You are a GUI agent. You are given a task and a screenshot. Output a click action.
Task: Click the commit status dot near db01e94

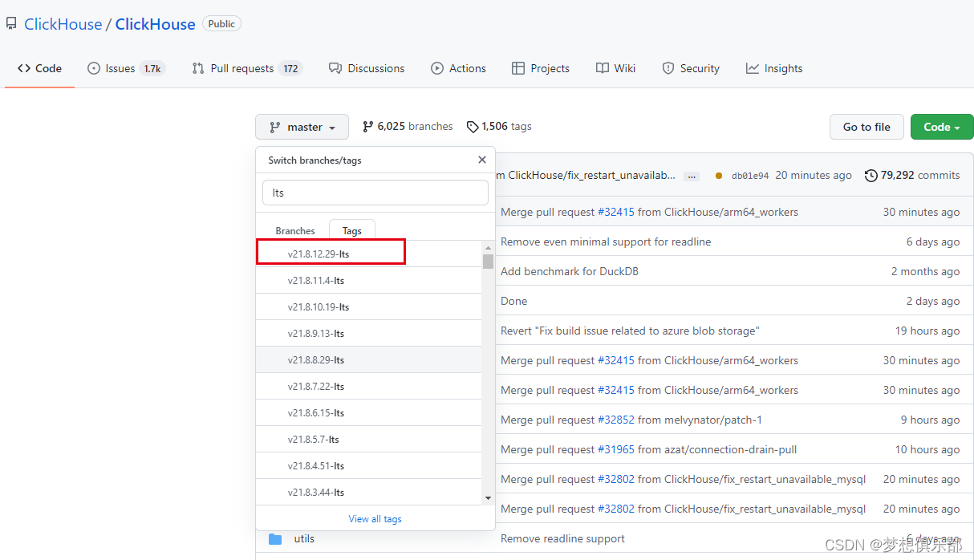pyautogui.click(x=719, y=176)
